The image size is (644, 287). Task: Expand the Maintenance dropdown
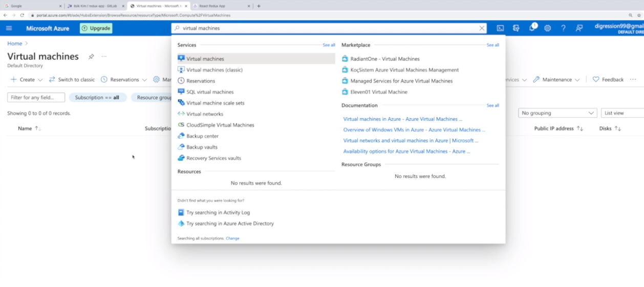556,80
